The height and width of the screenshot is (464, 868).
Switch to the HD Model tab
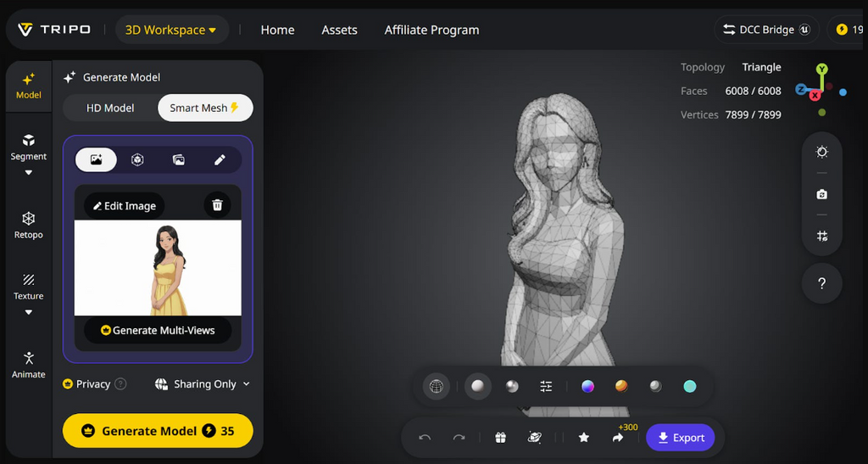(110, 108)
